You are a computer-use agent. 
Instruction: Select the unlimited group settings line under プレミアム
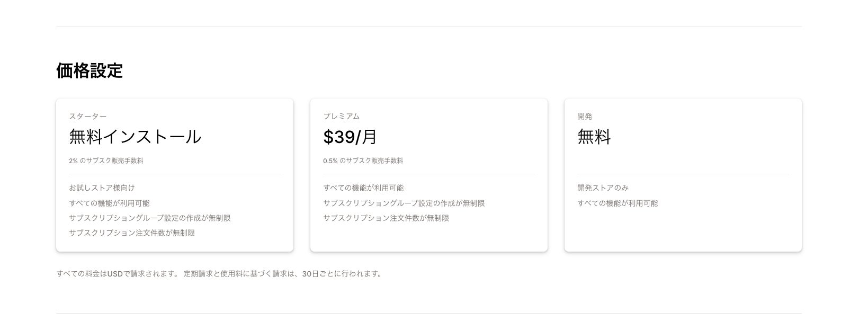404,203
